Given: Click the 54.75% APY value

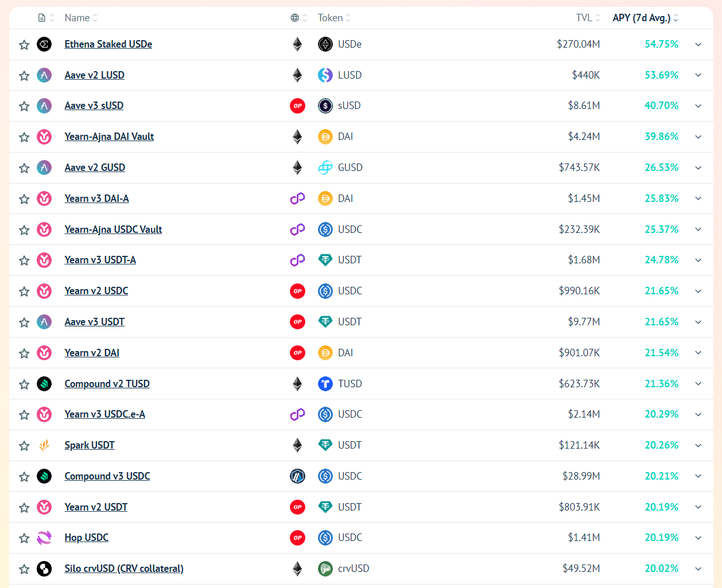Looking at the screenshot, I should [x=661, y=44].
